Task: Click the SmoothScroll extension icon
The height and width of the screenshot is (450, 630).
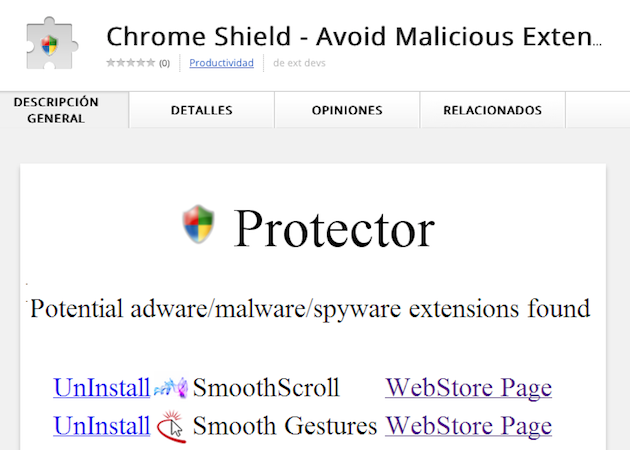Action: (x=171, y=388)
